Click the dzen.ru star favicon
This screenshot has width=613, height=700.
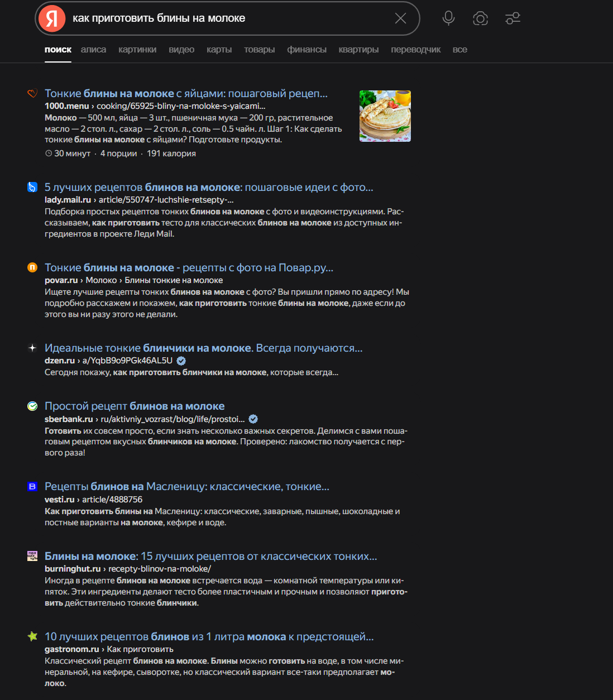(32, 348)
